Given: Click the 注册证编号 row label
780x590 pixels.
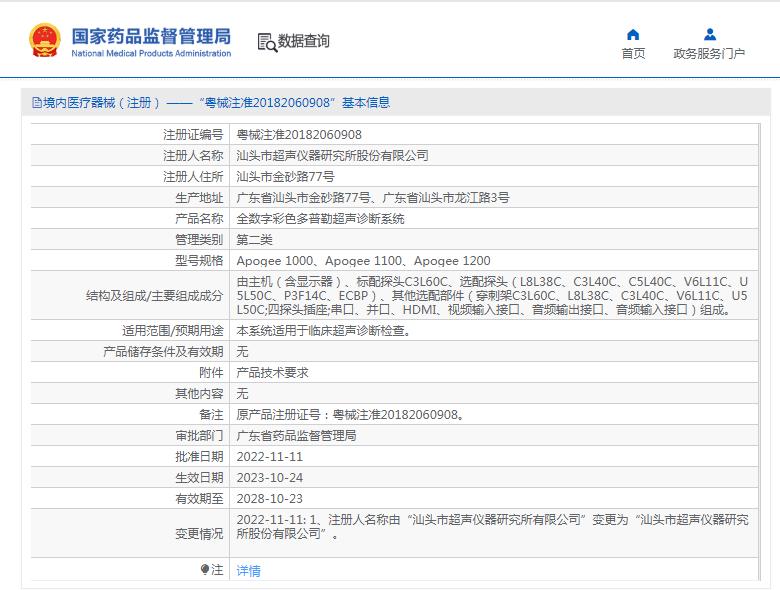Looking at the screenshot, I should coord(193,134).
